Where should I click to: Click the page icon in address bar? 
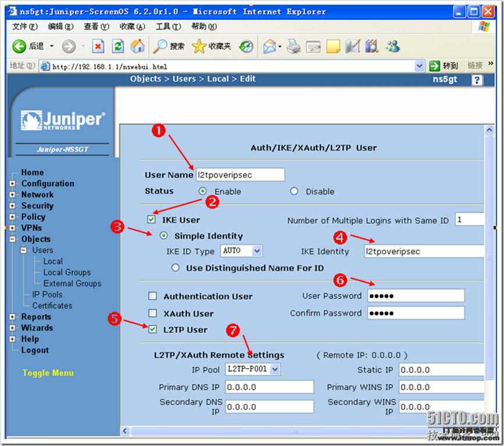pyautogui.click(x=45, y=66)
